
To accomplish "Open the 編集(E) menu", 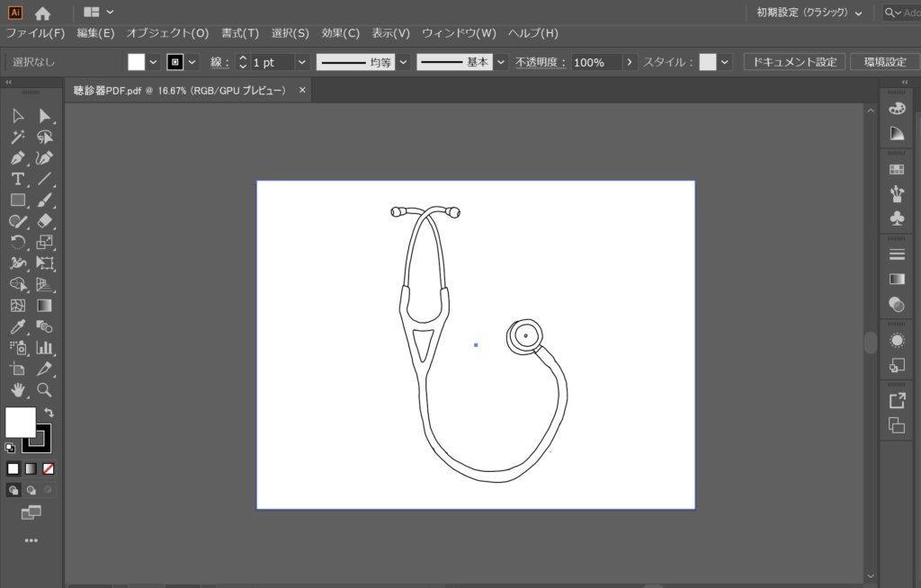I will 95,33.
